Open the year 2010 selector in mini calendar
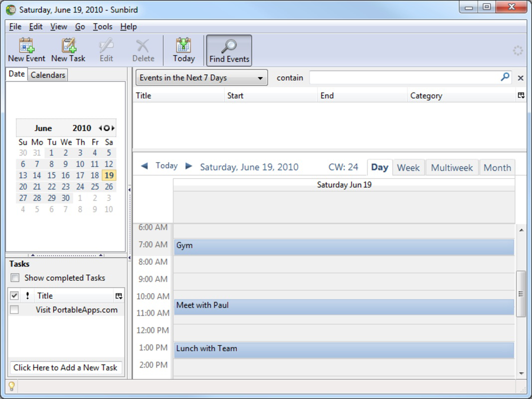 [82, 128]
